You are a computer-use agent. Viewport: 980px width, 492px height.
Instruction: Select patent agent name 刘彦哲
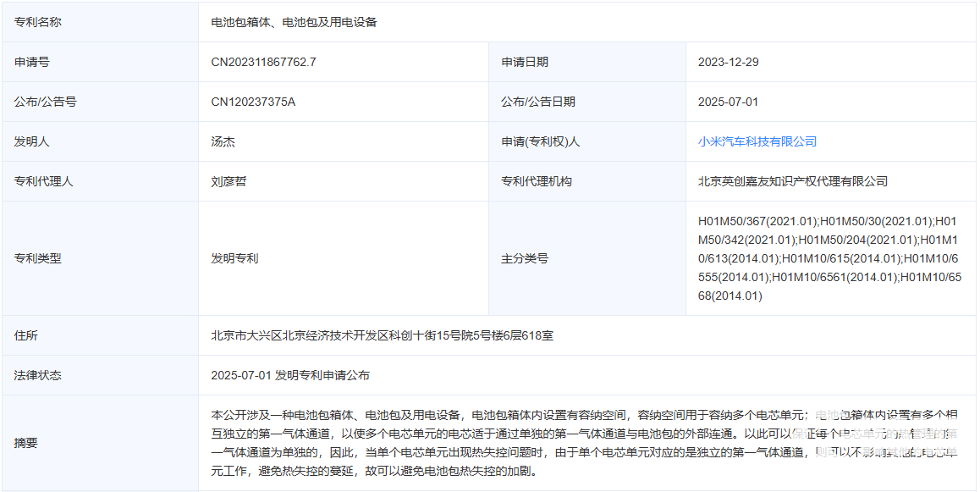coord(228,181)
